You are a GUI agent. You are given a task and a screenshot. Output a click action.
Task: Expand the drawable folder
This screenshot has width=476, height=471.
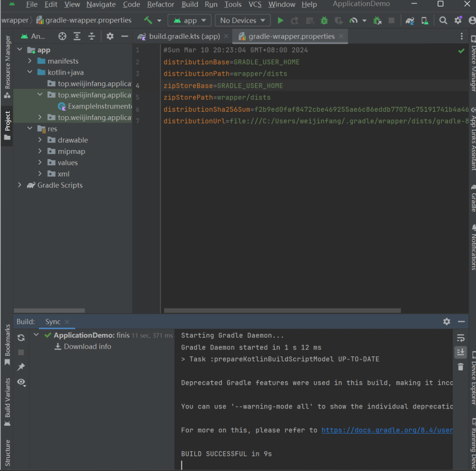click(40, 140)
